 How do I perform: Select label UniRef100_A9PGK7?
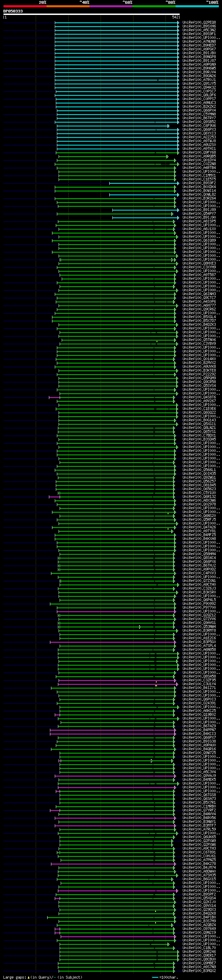[x=199, y=49]
